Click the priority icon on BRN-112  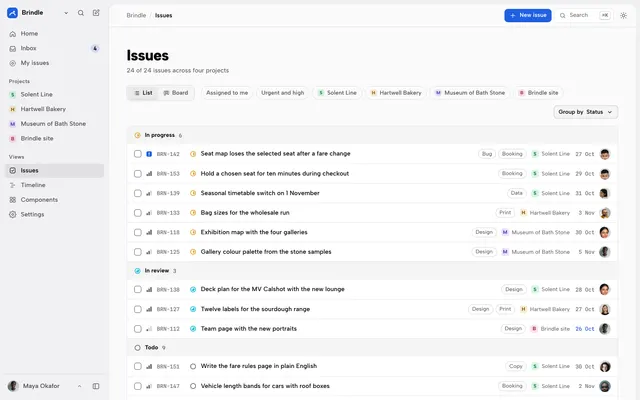149,329
